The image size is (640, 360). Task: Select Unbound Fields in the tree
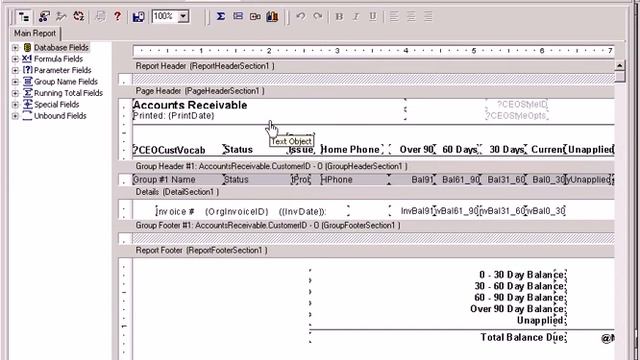60,116
